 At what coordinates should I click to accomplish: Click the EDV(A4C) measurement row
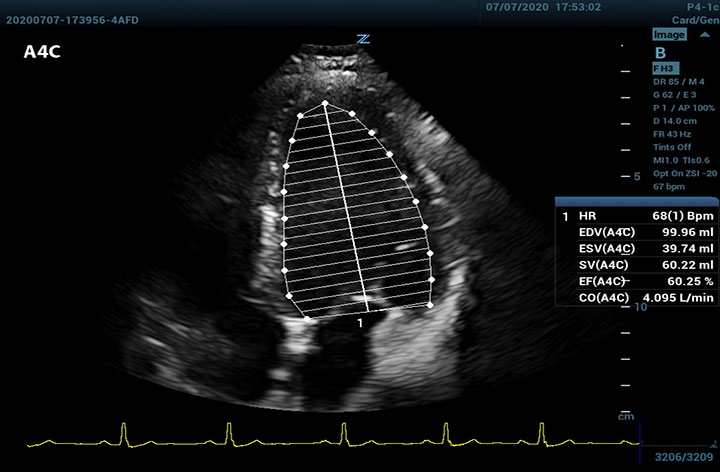636,232
